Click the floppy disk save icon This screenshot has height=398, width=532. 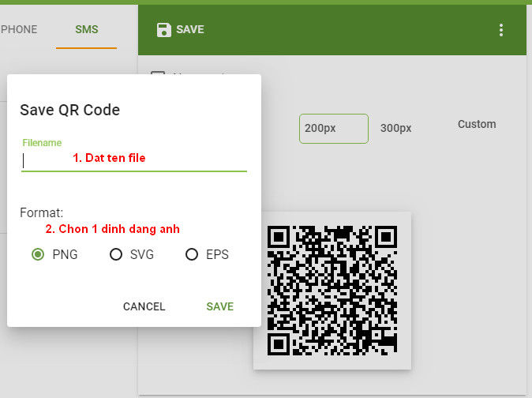tap(163, 30)
